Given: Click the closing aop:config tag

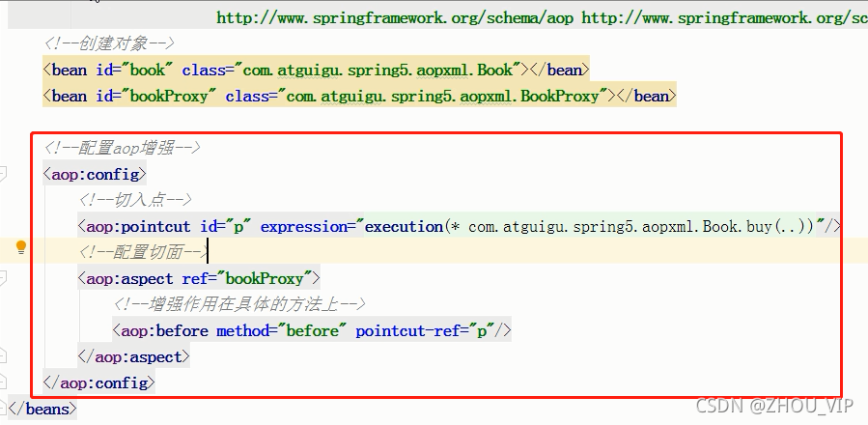Looking at the screenshot, I should pos(99,382).
